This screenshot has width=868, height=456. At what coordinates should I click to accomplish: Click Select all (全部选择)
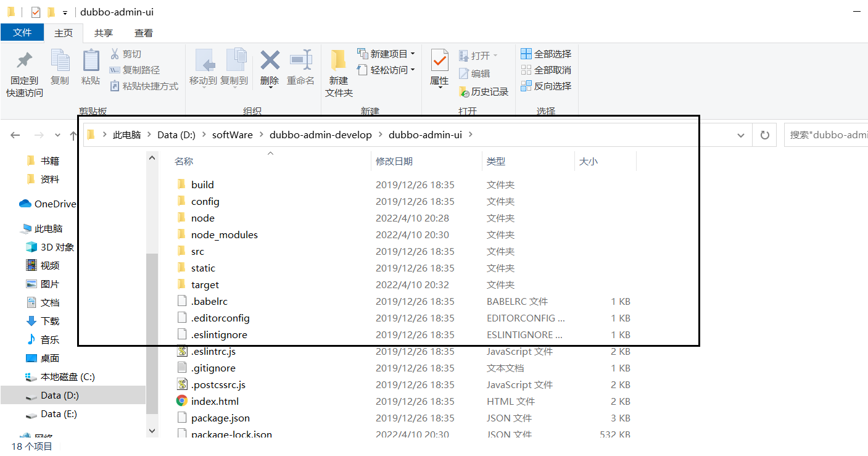pyautogui.click(x=546, y=54)
